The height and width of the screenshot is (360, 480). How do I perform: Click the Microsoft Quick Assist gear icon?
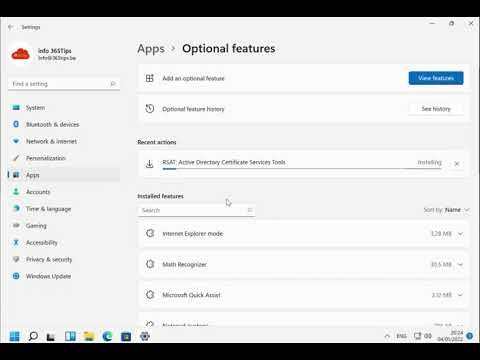tap(150, 295)
